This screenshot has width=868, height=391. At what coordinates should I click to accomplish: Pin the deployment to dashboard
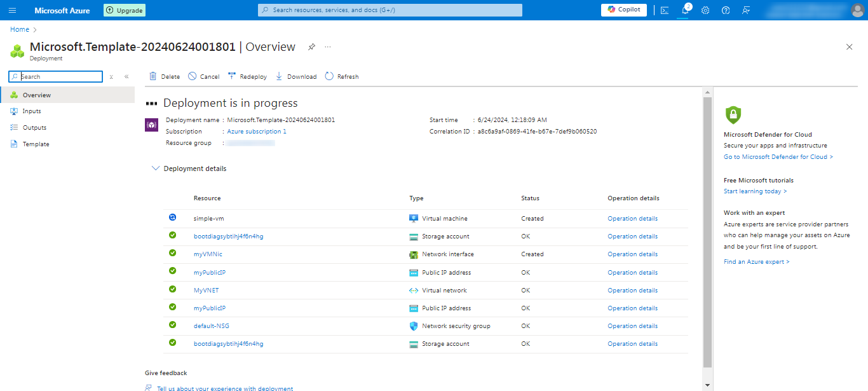(x=311, y=47)
